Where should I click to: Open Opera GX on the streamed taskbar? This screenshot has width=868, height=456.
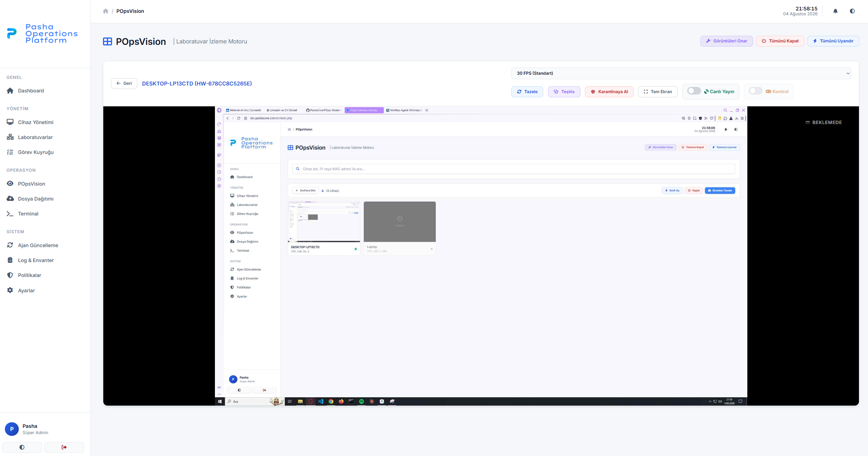(x=311, y=401)
